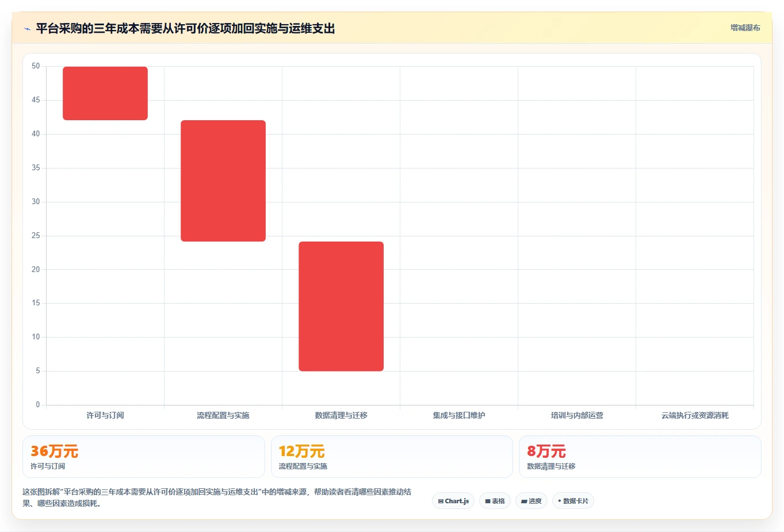Click the y-axis value 50
Screen dimensions: 784x532
[x=36, y=66]
